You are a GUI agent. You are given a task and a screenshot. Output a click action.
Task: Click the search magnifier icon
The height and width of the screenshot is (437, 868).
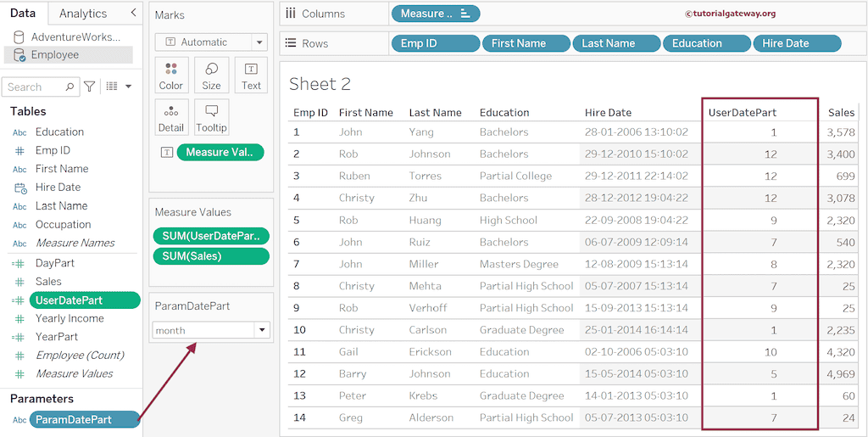[x=69, y=87]
